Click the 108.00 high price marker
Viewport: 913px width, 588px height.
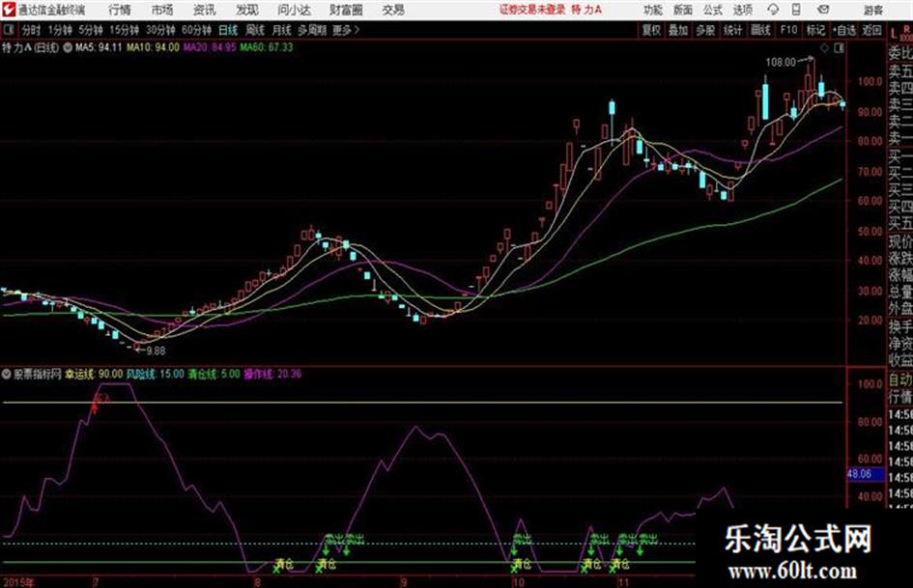point(781,62)
